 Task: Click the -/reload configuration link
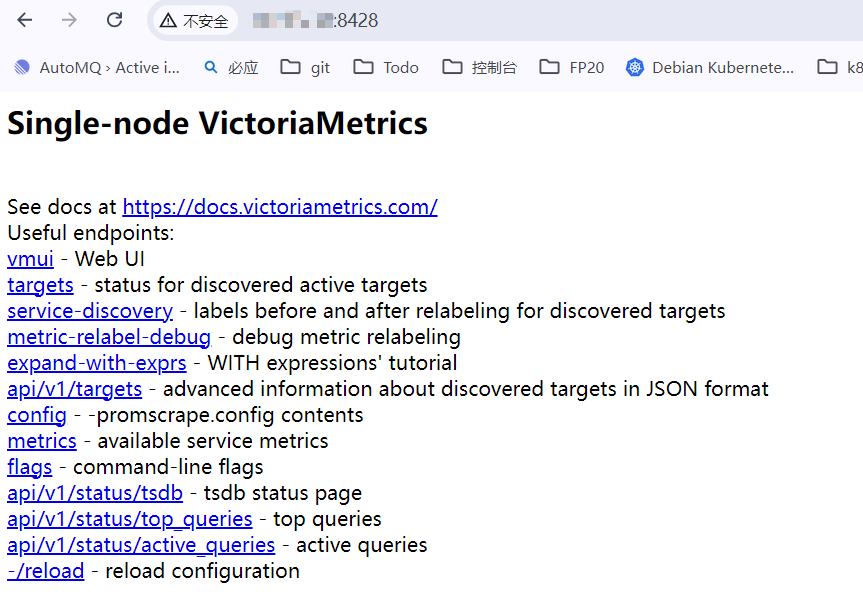[x=46, y=571]
